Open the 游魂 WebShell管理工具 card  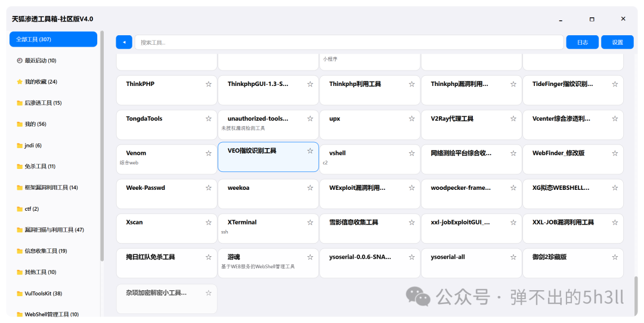(x=268, y=263)
